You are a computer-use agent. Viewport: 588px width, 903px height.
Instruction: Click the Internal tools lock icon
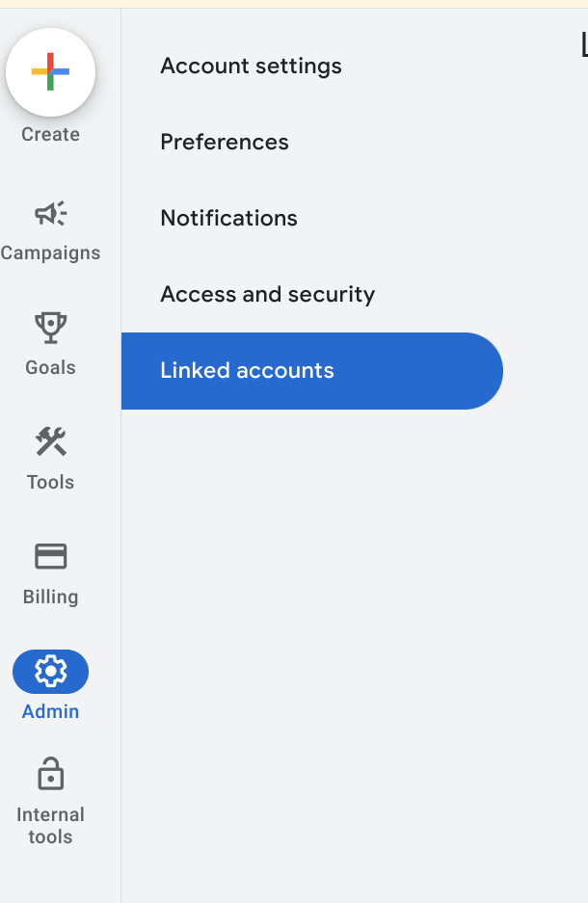click(50, 771)
